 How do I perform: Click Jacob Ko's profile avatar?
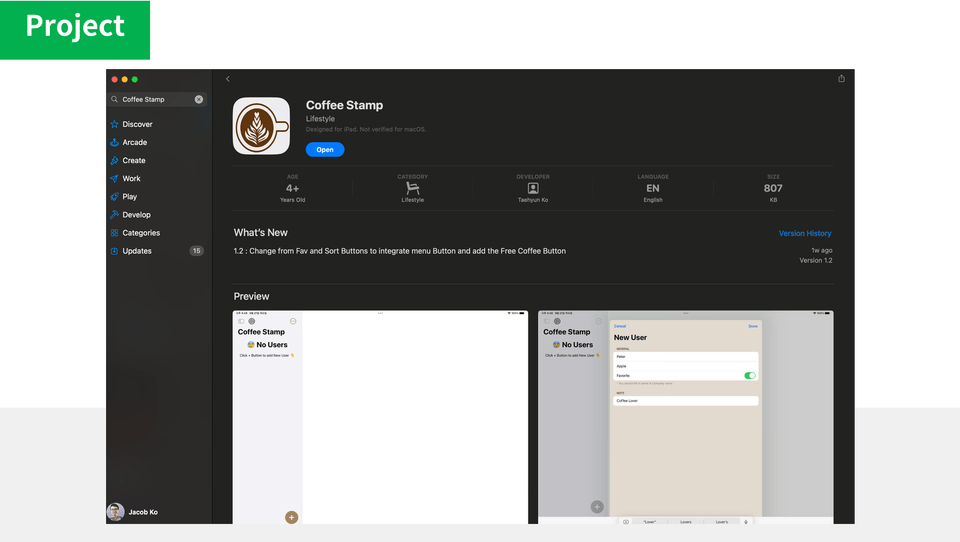point(116,511)
